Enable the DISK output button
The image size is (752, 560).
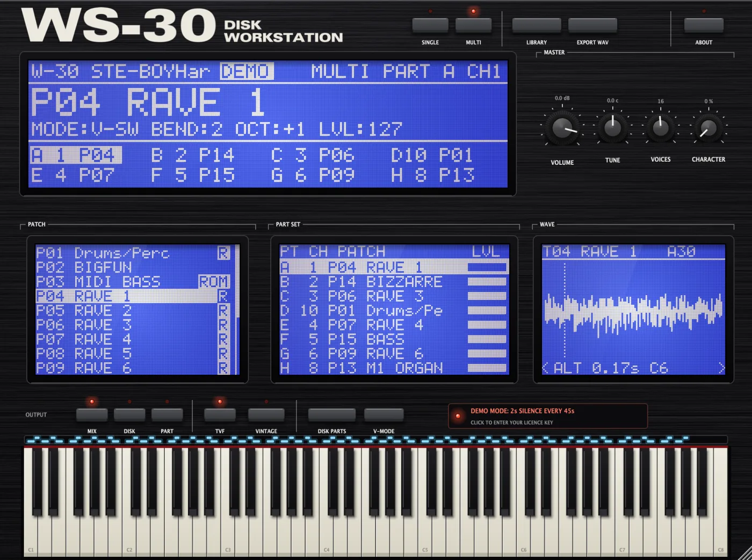tap(129, 415)
